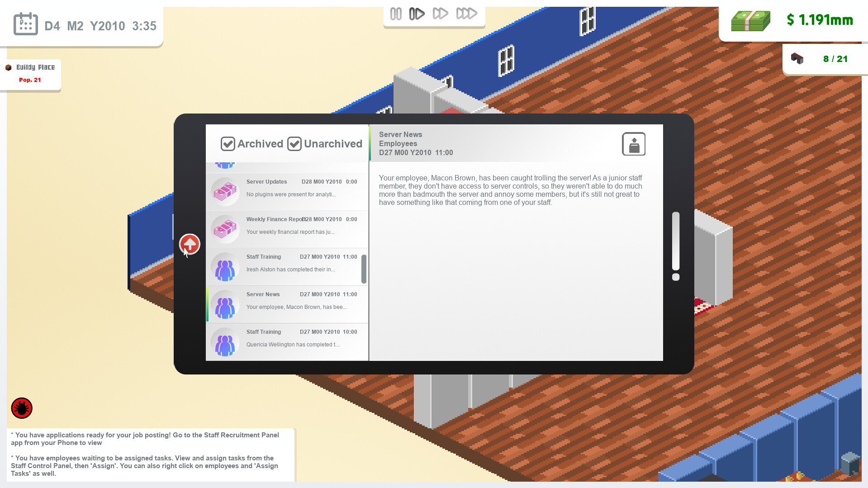Select Quericia Wellington Staff Training message
Viewport: 868px width, 488px height.
pyautogui.click(x=287, y=342)
